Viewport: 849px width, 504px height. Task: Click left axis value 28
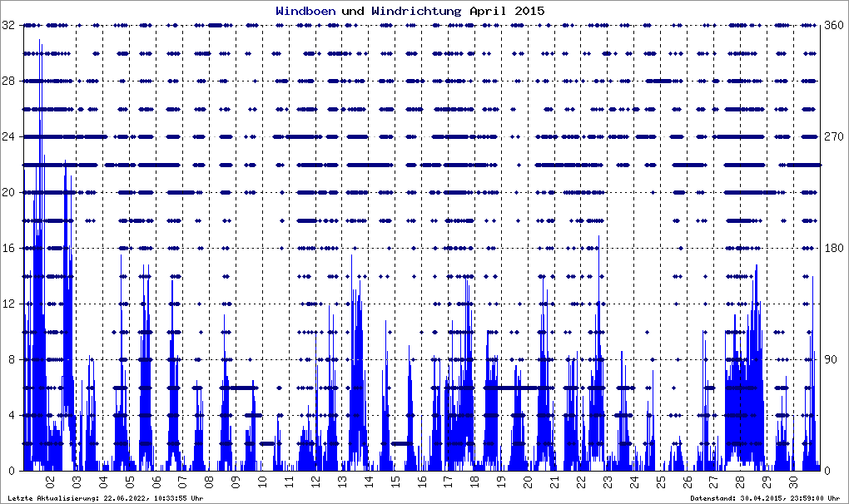tap(8, 81)
